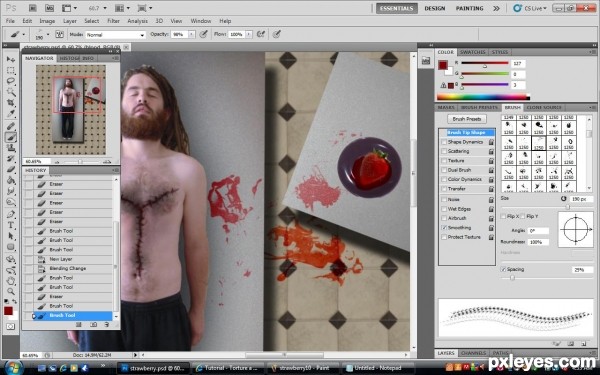The width and height of the screenshot is (600, 375).
Task: Enable Wet Edges checkbox
Action: click(x=444, y=209)
